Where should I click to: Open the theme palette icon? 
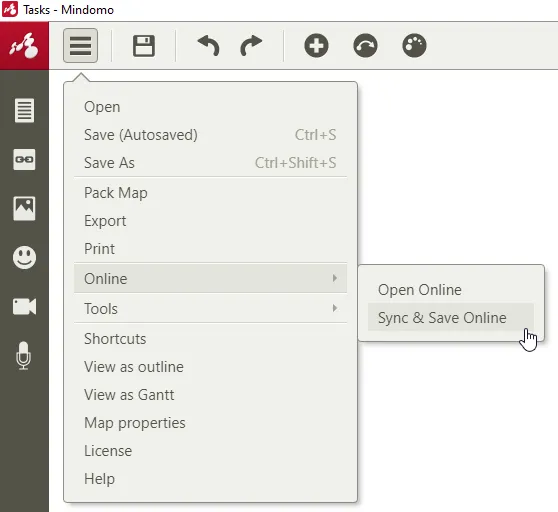coord(414,46)
